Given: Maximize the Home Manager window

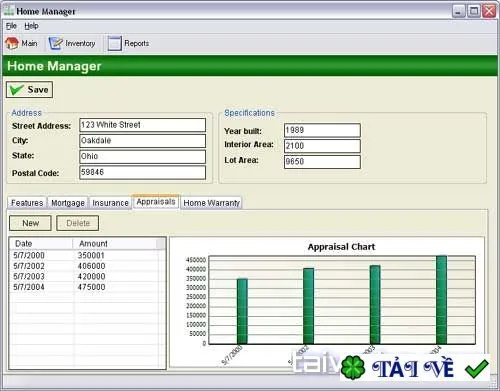Looking at the screenshot, I should pyautogui.click(x=474, y=11).
